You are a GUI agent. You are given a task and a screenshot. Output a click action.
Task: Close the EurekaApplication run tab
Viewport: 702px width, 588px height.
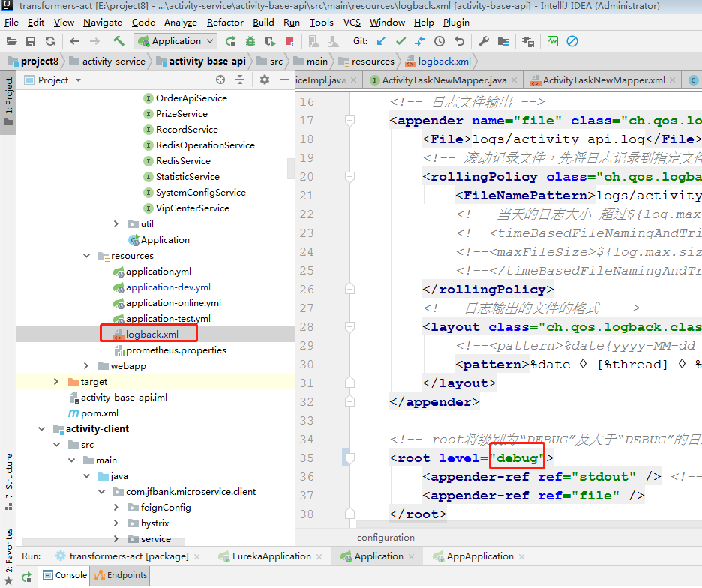tap(319, 556)
